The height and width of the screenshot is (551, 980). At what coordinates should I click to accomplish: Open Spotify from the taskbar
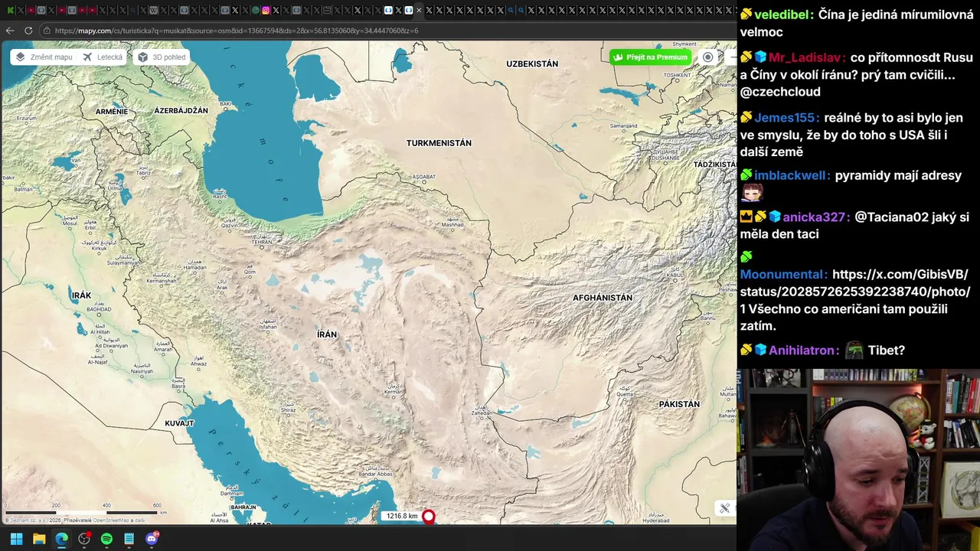(106, 539)
